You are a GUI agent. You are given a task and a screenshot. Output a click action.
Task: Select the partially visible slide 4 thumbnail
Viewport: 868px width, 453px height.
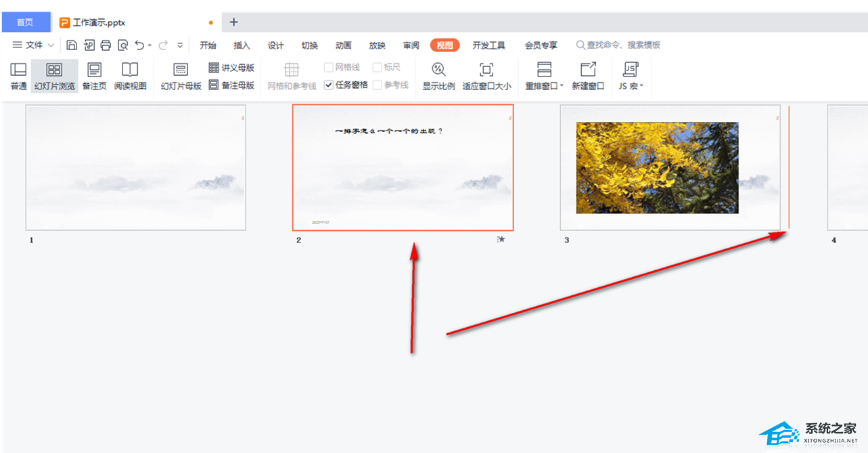click(848, 167)
